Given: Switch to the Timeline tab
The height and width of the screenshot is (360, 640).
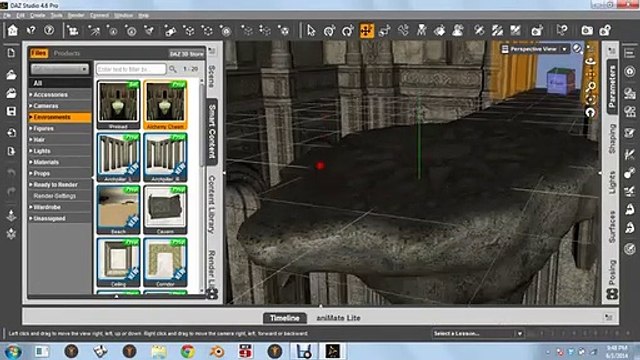Looking at the screenshot, I should (285, 318).
